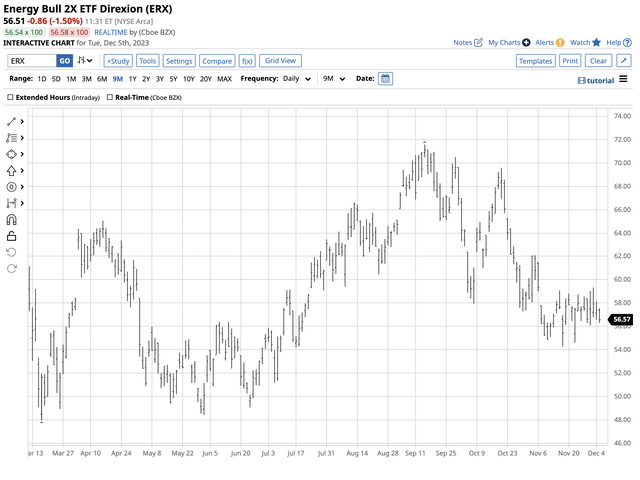
Task: Open the f(x) expressions button
Action: [247, 61]
